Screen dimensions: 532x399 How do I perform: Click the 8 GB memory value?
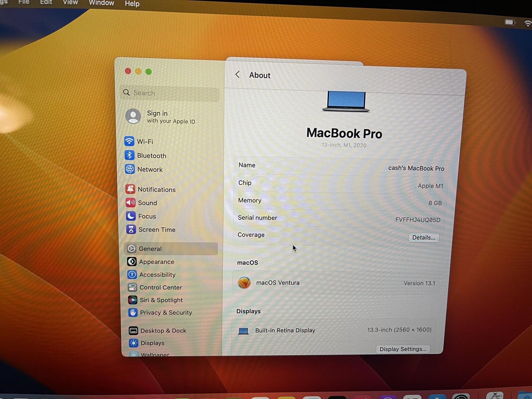click(435, 203)
